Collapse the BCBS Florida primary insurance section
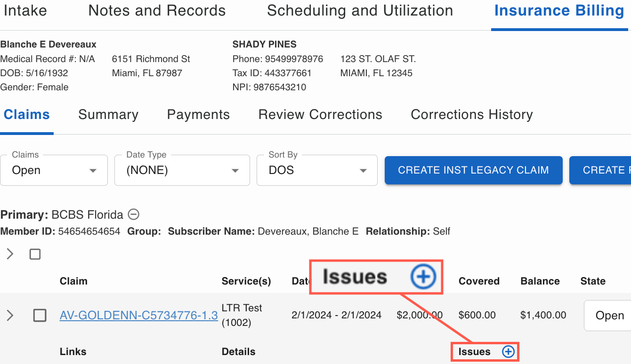The width and height of the screenshot is (631, 364). (x=134, y=215)
